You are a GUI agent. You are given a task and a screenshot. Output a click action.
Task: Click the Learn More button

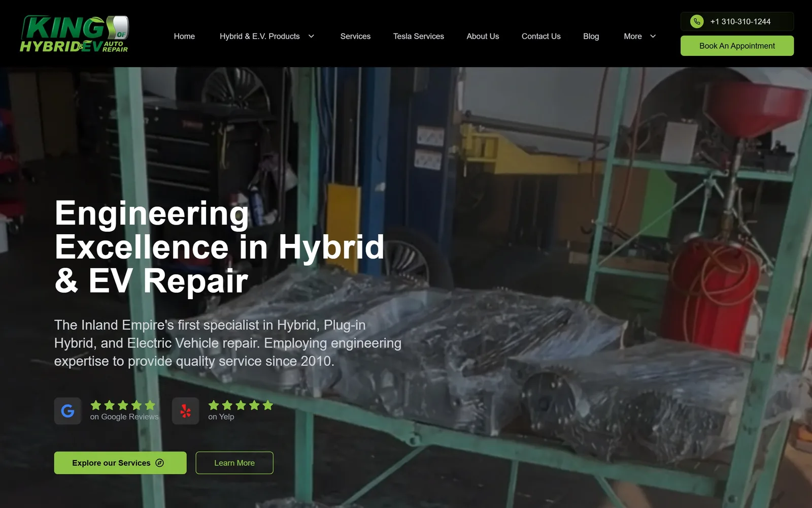click(234, 463)
